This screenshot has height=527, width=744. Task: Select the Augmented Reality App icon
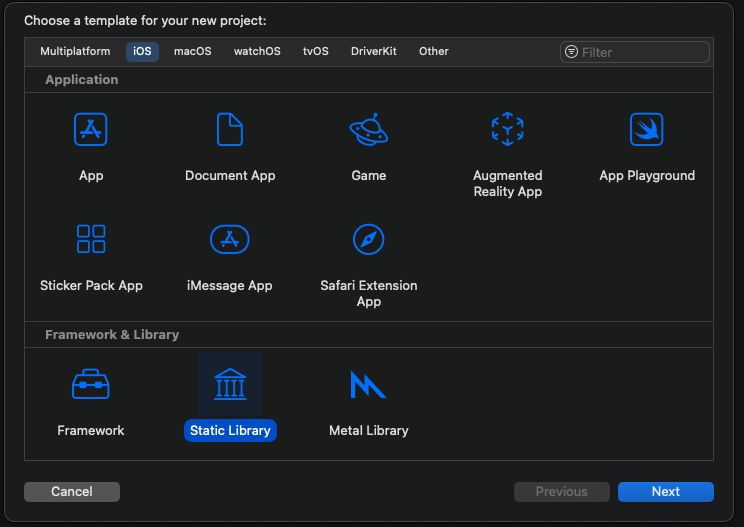pos(507,129)
